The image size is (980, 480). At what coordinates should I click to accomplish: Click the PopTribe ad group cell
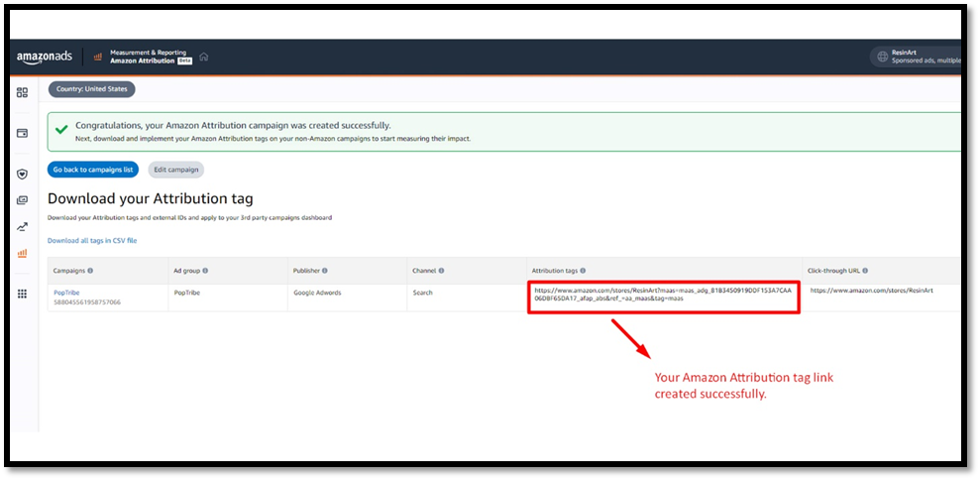tap(187, 293)
